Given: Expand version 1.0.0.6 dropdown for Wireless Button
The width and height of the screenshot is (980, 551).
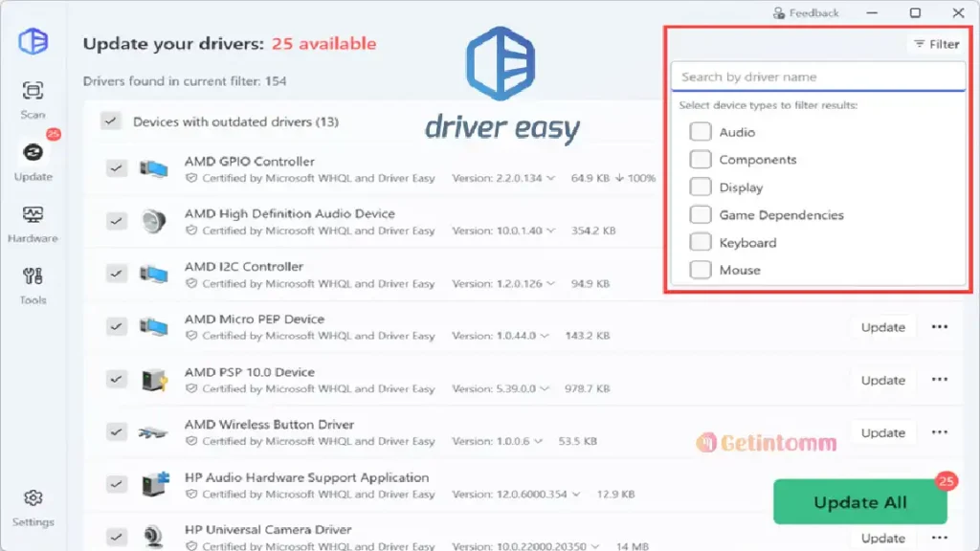Looking at the screenshot, I should click(x=538, y=441).
